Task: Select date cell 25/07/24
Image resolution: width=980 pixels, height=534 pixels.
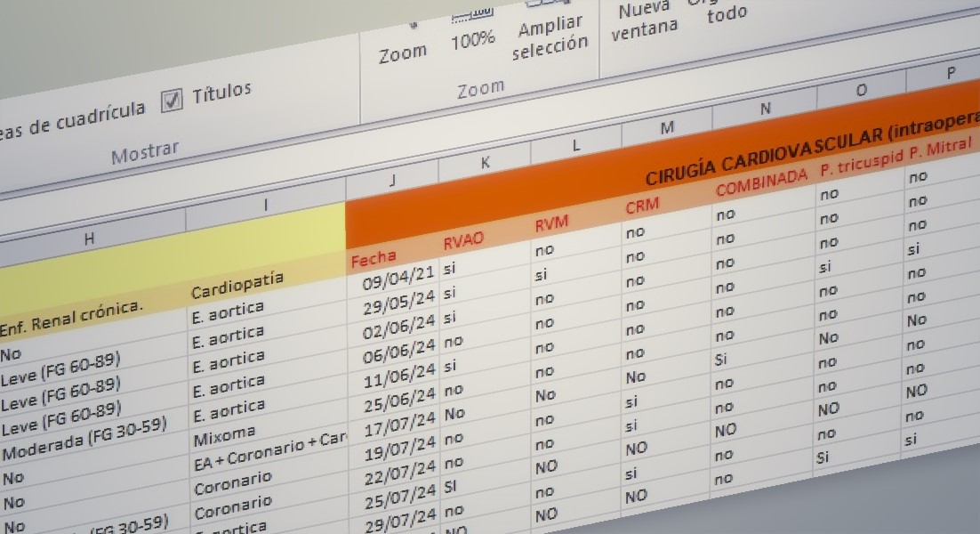Action: click(398, 496)
